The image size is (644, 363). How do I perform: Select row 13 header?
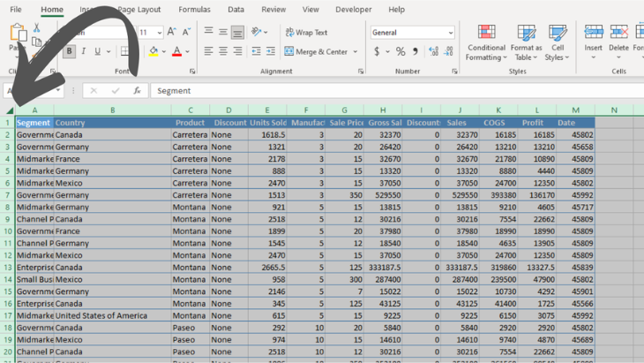[x=7, y=268]
